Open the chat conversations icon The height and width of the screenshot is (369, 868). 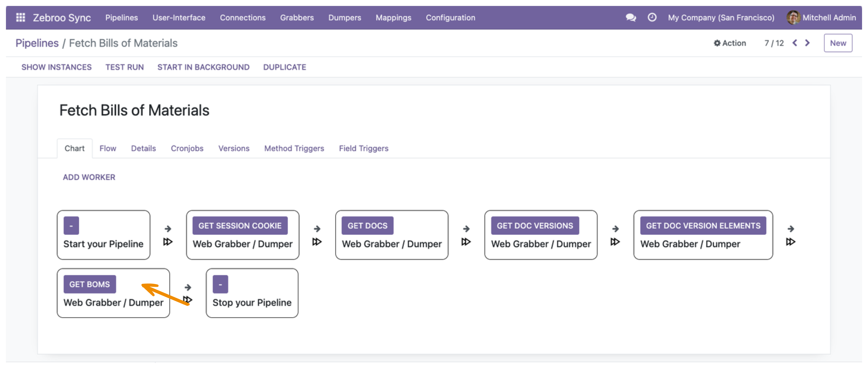(631, 17)
